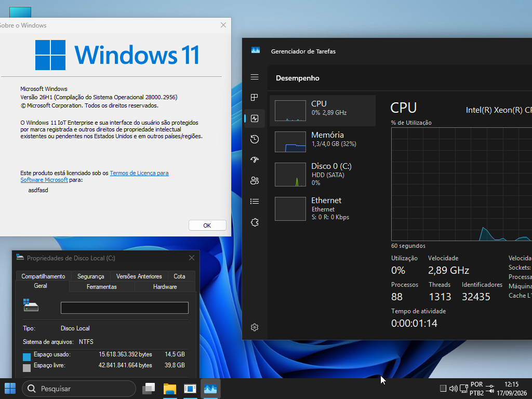Click Versão 26H1 build text
This screenshot has height=399, width=532.
99,97
